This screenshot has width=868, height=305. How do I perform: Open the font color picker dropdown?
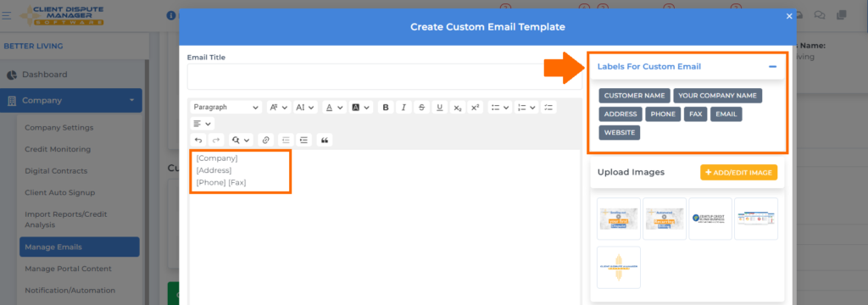[x=334, y=108]
